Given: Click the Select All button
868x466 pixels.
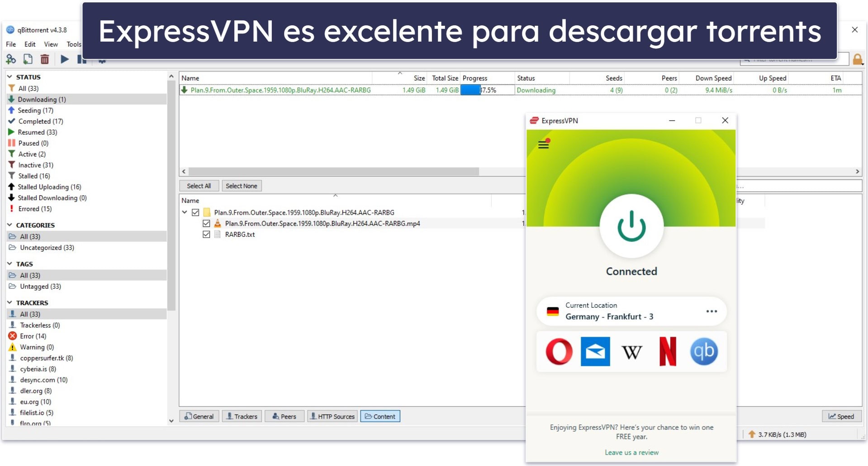Looking at the screenshot, I should click(x=199, y=186).
